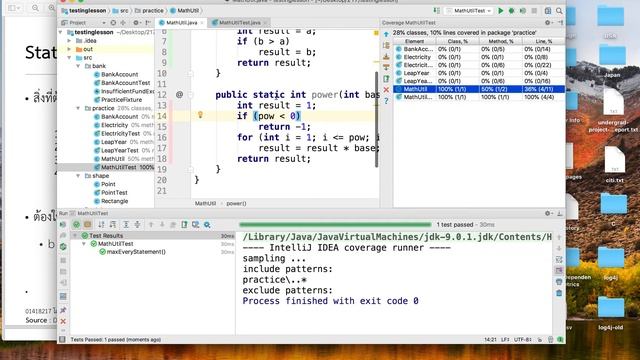Click the red coverage gutter strip at line 16
The width and height of the screenshot is (640, 360).
(171, 137)
